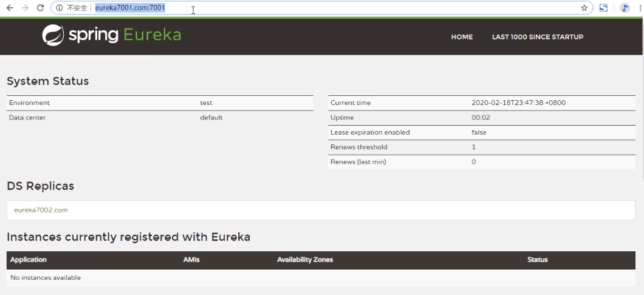The image size is (644, 295).
Task: Click the System Status heading
Action: 47,81
